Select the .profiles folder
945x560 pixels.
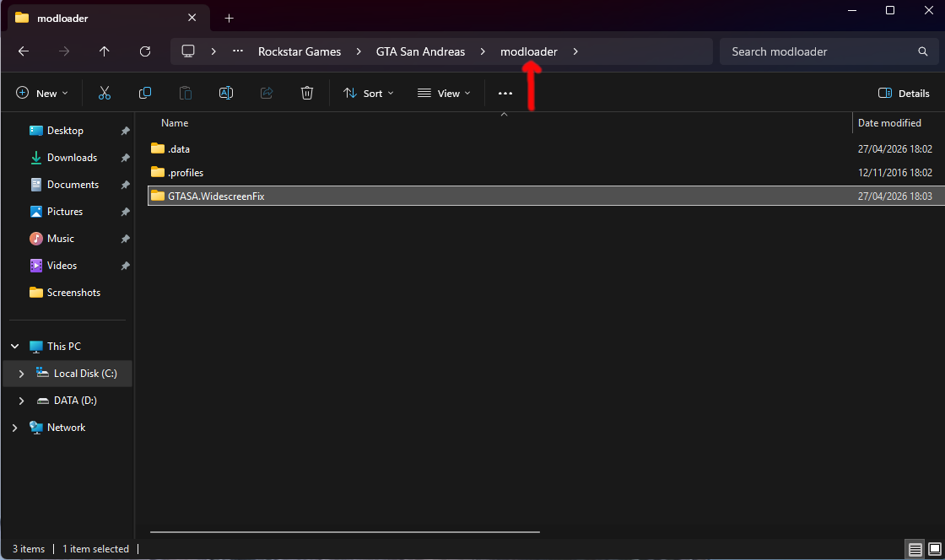(x=546, y=172)
